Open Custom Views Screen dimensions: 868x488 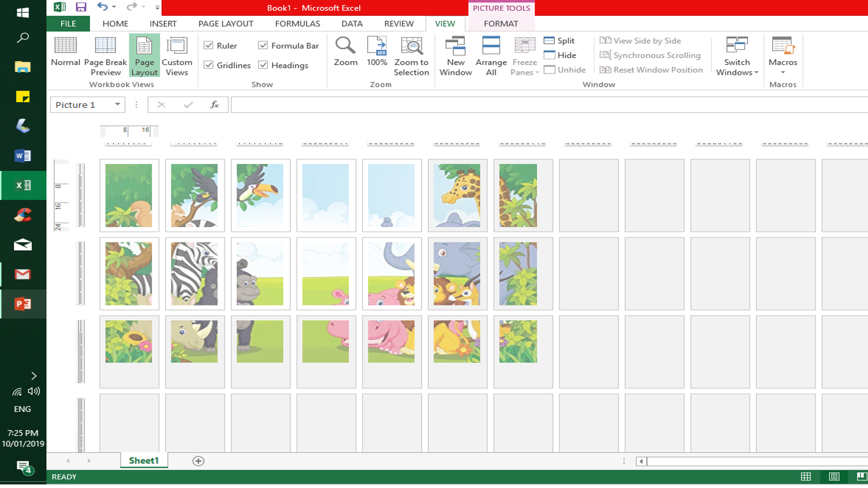point(177,54)
